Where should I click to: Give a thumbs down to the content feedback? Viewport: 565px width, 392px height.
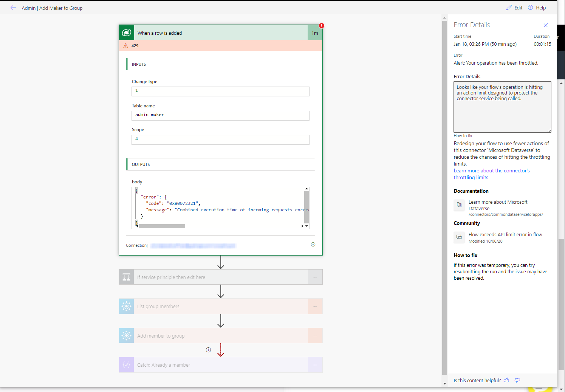tap(517, 380)
